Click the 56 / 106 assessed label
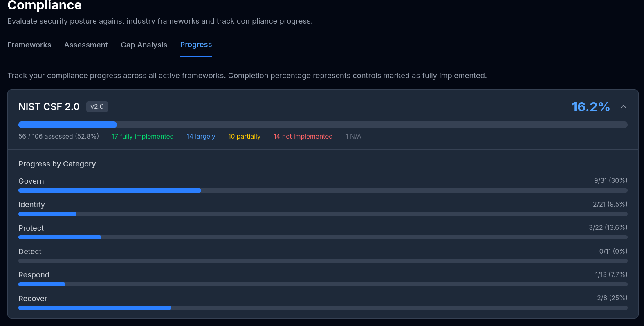The height and width of the screenshot is (326, 644). (58, 136)
